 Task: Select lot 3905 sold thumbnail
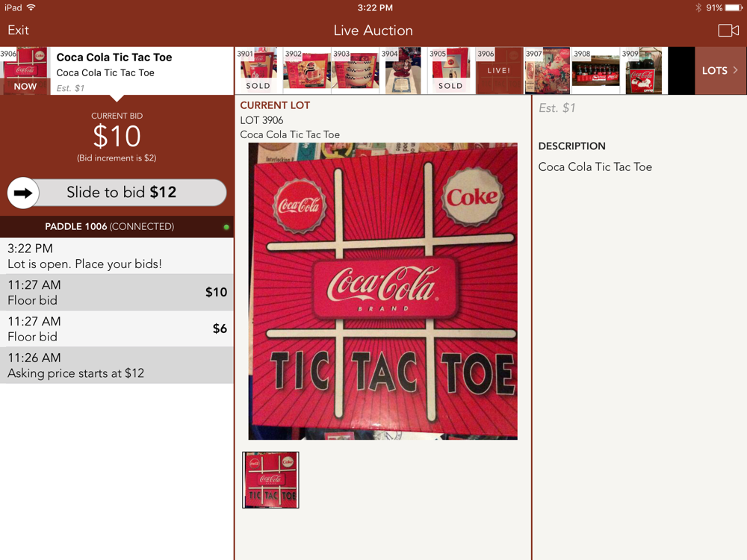point(450,70)
